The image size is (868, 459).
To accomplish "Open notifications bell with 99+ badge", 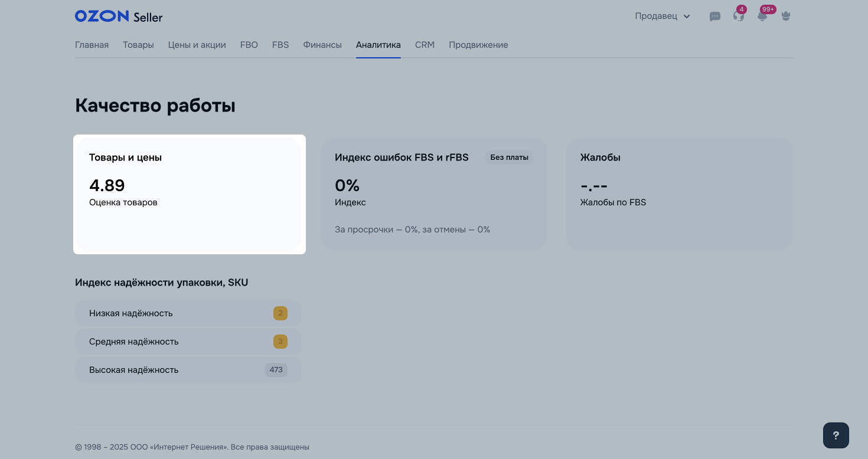I will point(762,17).
